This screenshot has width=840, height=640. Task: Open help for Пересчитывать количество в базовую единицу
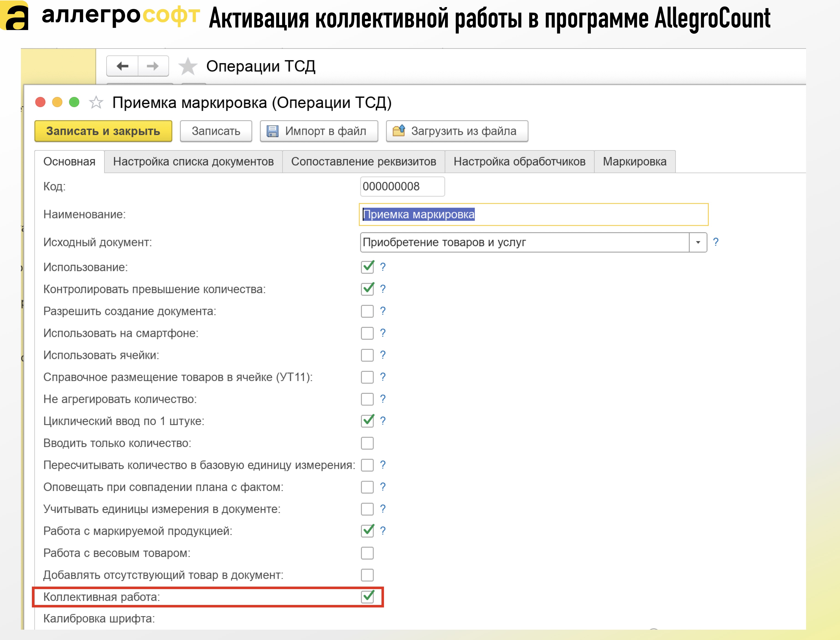pos(383,465)
